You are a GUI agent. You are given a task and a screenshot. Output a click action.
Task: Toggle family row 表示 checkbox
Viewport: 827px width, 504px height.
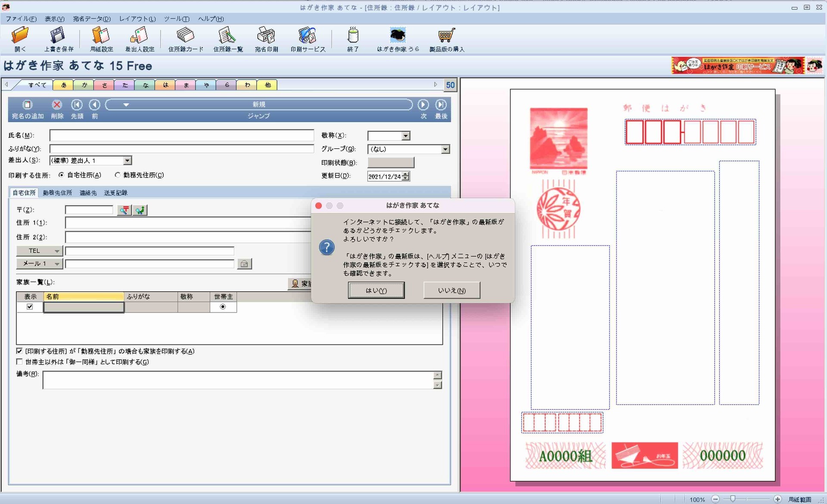tap(30, 307)
